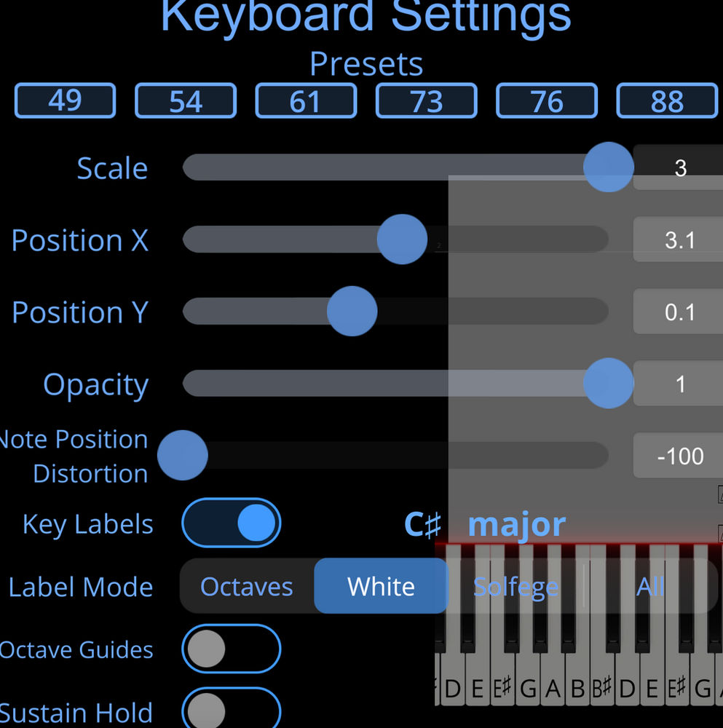Set Label Mode to All
This screenshot has width=723, height=728.
pyautogui.click(x=650, y=586)
